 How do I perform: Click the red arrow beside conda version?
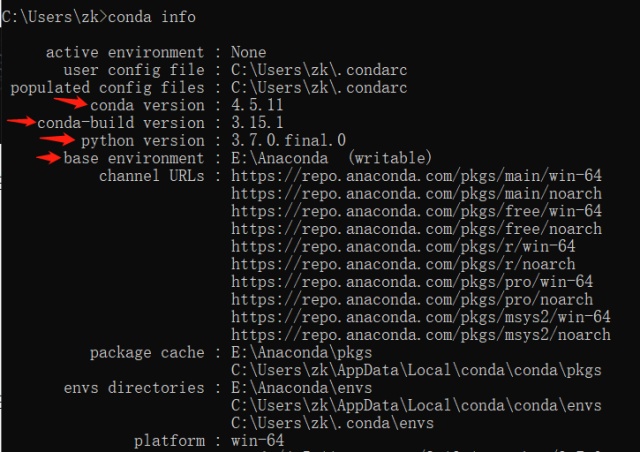coord(71,102)
